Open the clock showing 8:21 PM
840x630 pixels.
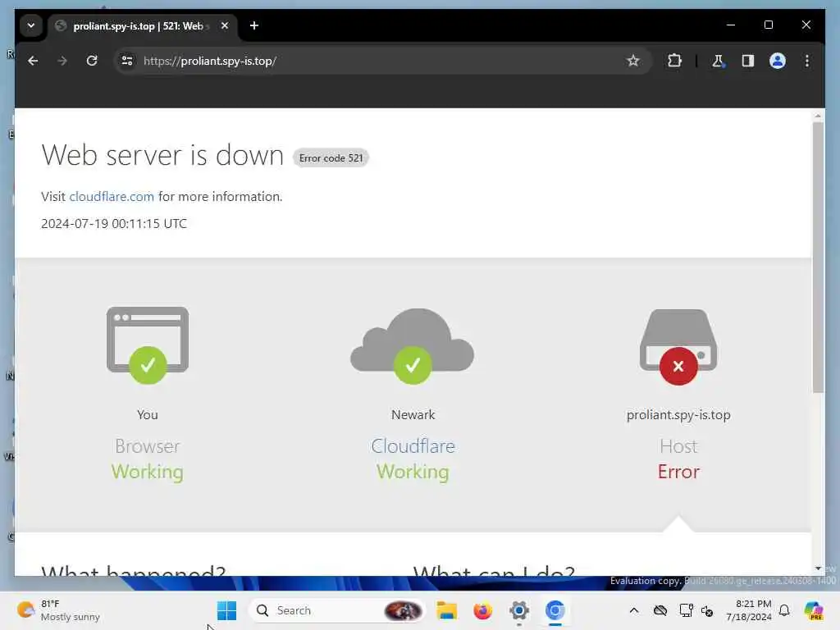click(x=749, y=610)
